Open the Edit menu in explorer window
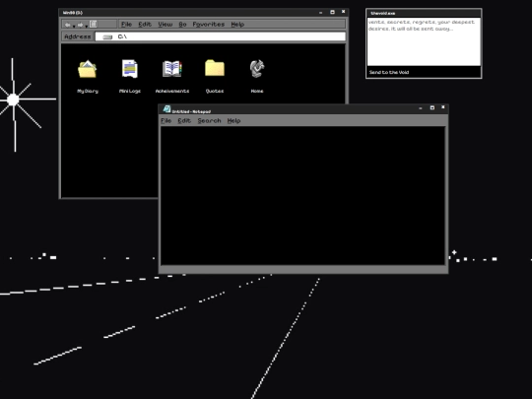 (x=145, y=24)
